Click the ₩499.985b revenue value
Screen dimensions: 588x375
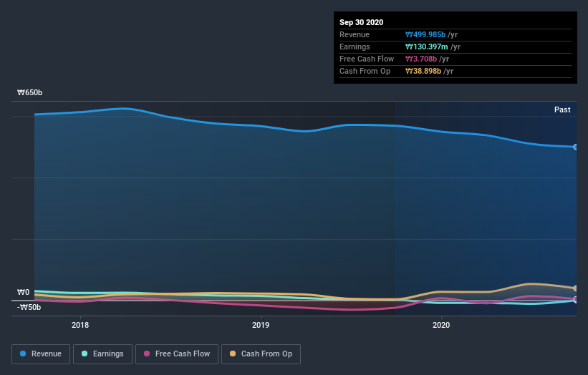tap(425, 34)
